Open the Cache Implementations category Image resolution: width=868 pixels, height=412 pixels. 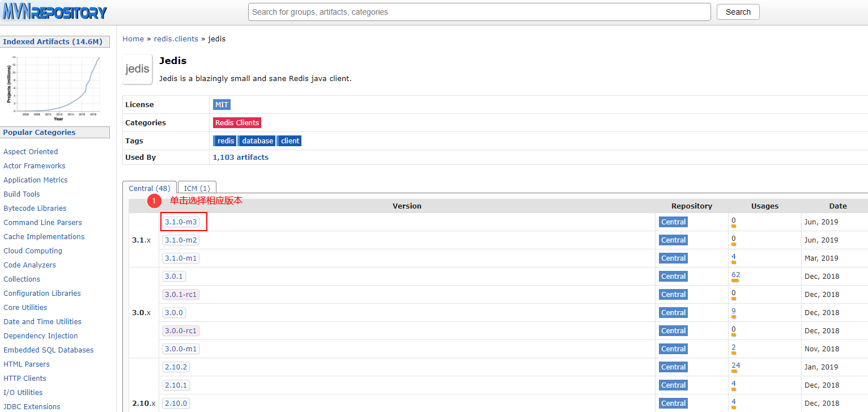[x=44, y=236]
